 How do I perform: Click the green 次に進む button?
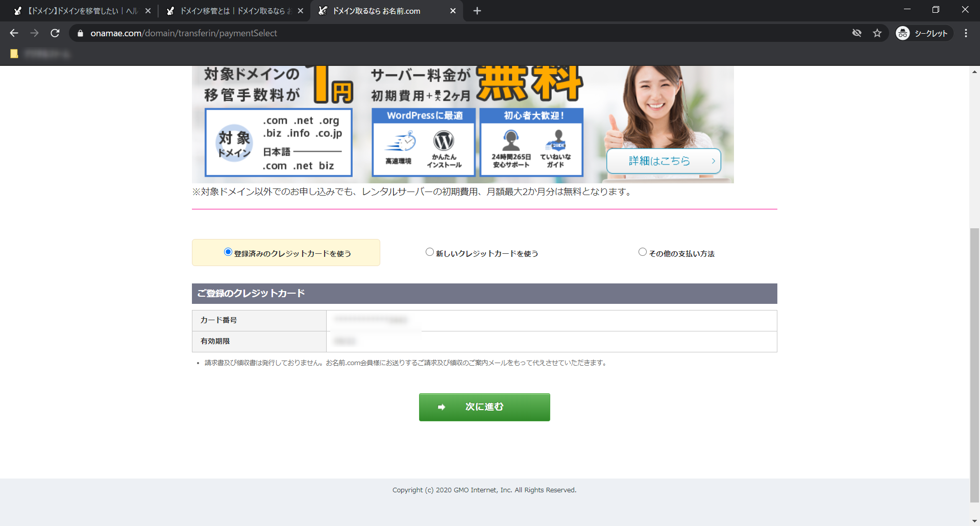click(484, 407)
